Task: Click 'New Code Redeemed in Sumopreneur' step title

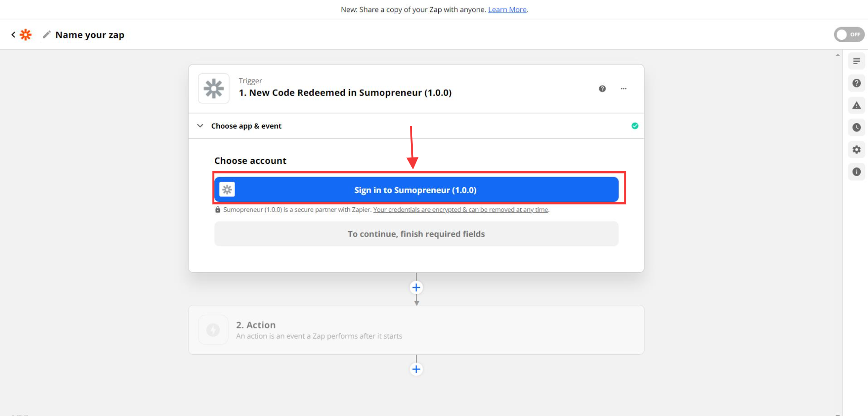Action: point(345,93)
